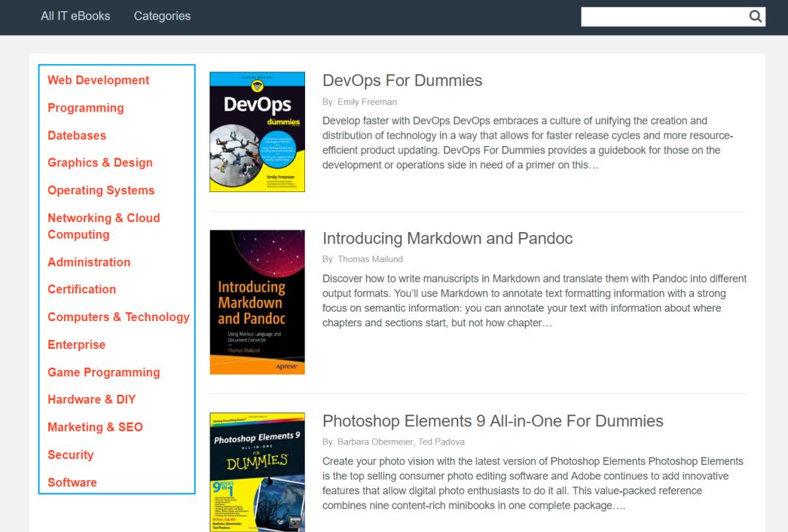Click author name Emily Freeman

(x=367, y=102)
